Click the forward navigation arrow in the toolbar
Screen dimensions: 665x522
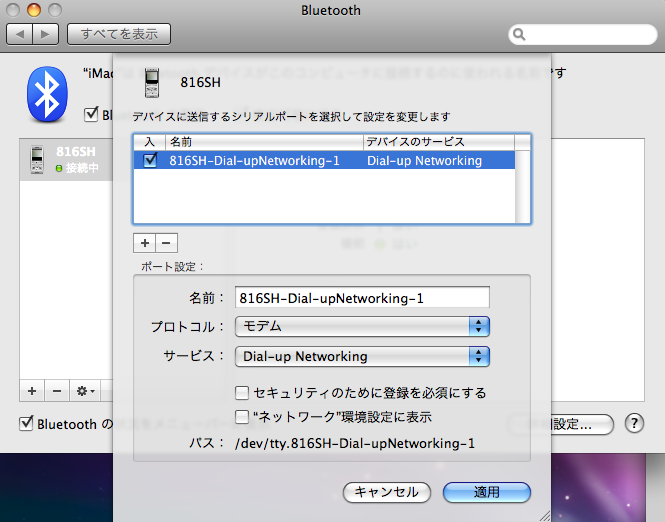click(x=45, y=34)
